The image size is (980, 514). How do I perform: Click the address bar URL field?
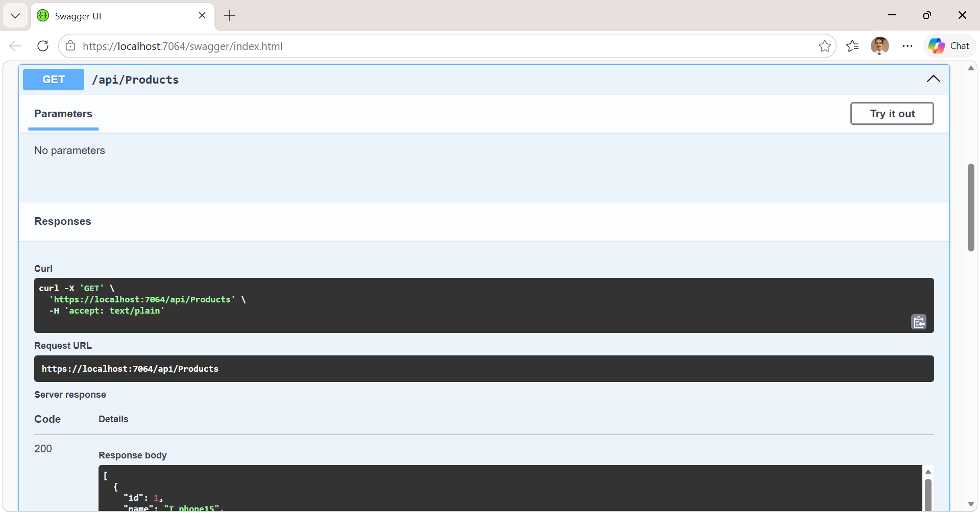[x=447, y=46]
